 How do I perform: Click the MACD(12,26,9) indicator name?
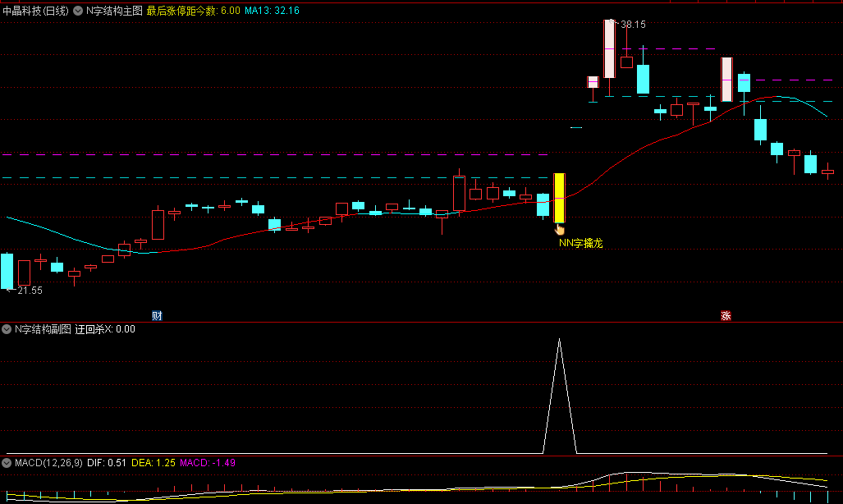(49, 463)
